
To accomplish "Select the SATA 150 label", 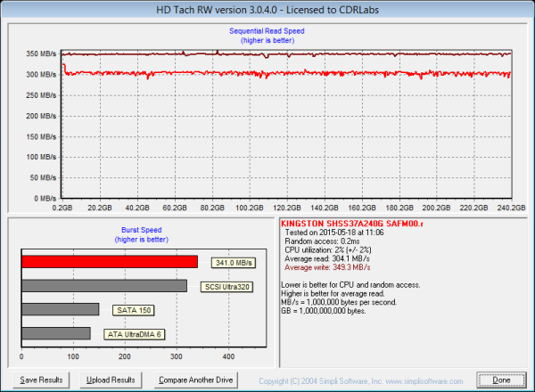I will tap(133, 311).
